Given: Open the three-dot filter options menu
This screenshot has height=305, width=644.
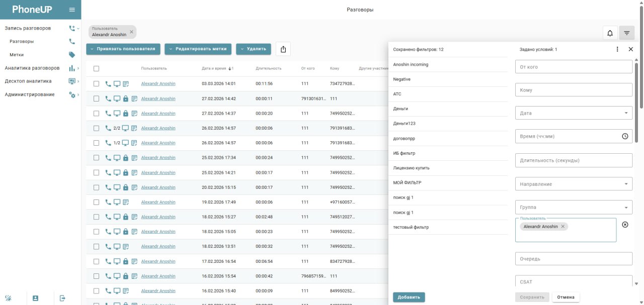Looking at the screenshot, I should click(617, 49).
